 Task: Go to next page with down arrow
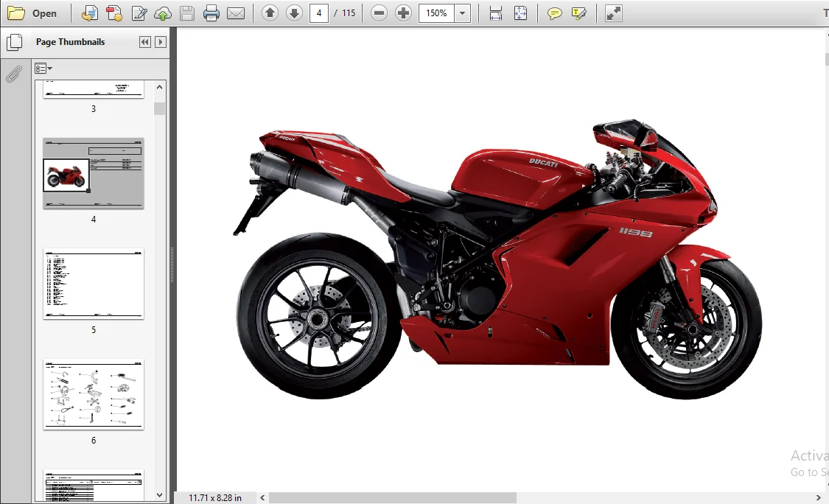pos(295,13)
